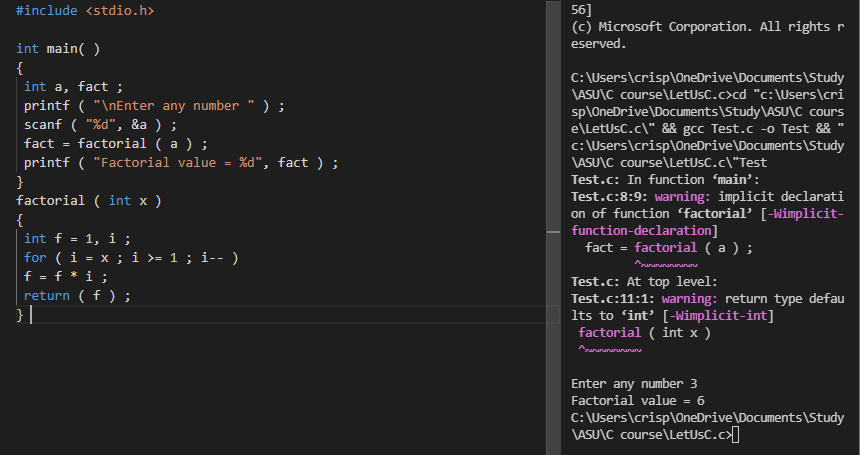Click 'Test.c: At top level:' terminal line
The image size is (860, 455).
pyautogui.click(x=644, y=281)
